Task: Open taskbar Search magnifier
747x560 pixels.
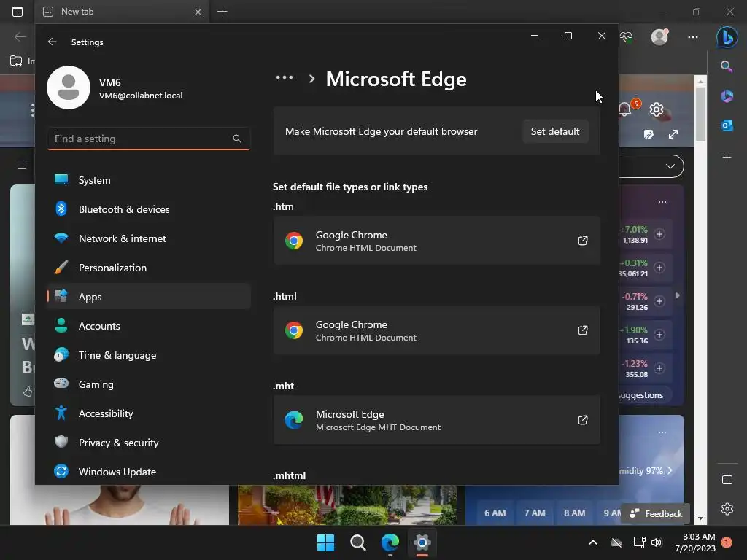Action: tap(357, 542)
